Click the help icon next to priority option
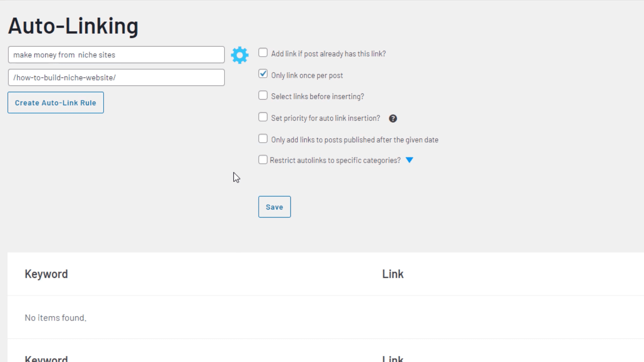644x362 pixels. click(x=393, y=118)
